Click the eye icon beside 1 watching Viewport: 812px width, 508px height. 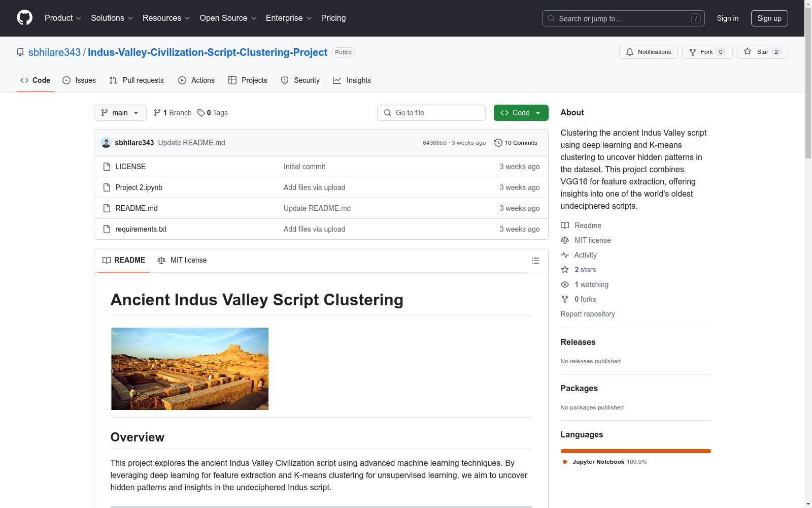(565, 284)
